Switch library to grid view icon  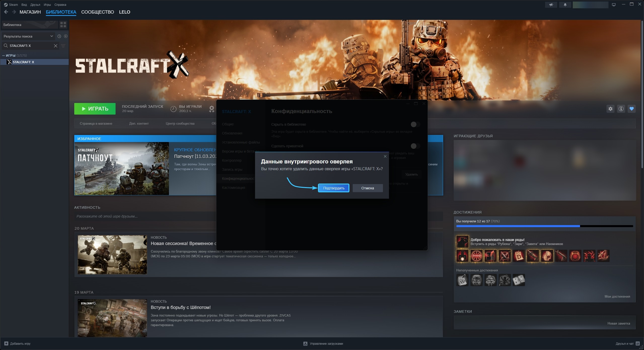(x=63, y=25)
